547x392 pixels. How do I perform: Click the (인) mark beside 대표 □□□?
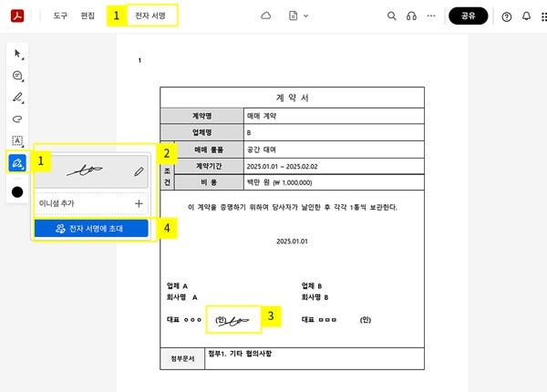pyautogui.click(x=366, y=320)
